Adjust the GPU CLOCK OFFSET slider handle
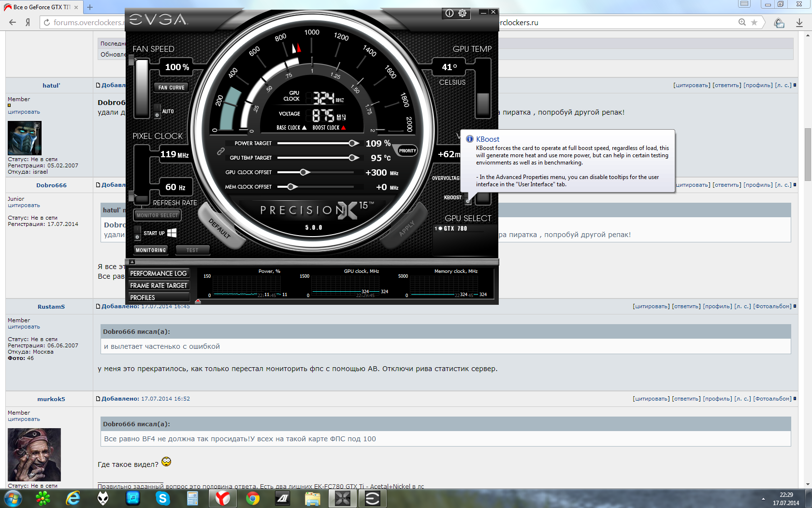The width and height of the screenshot is (812, 508). 304,172
